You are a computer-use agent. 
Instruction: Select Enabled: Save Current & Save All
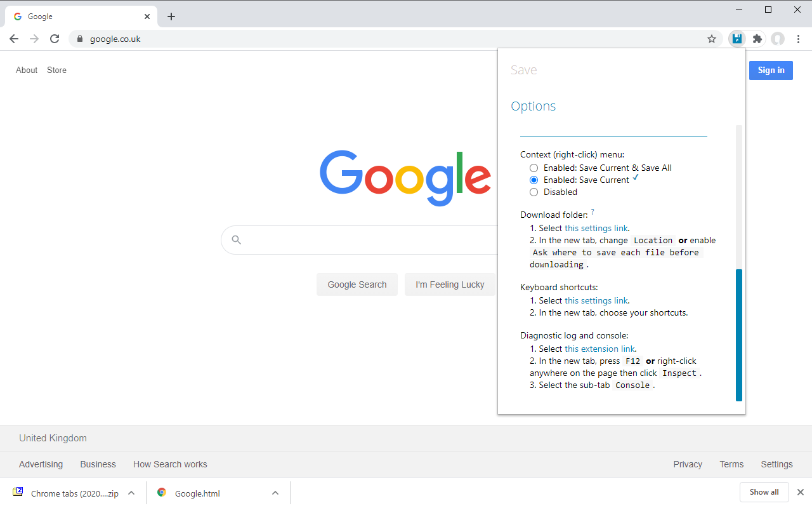534,168
